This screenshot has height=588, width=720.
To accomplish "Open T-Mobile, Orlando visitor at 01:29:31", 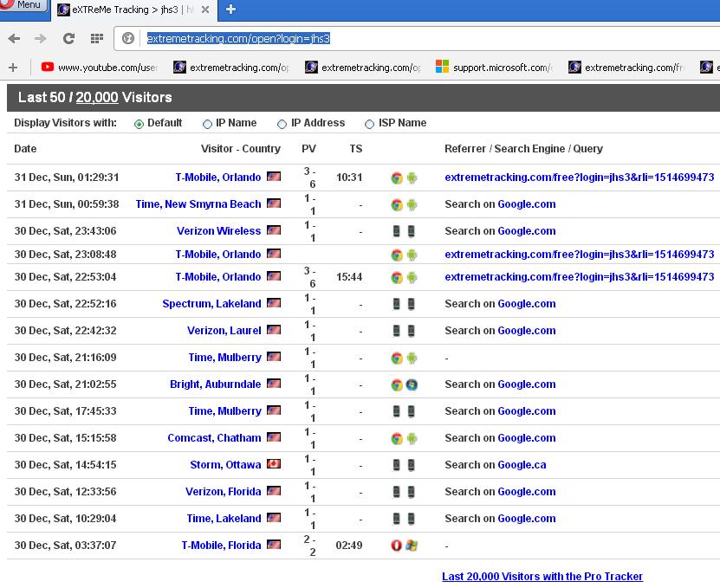I will tap(218, 178).
